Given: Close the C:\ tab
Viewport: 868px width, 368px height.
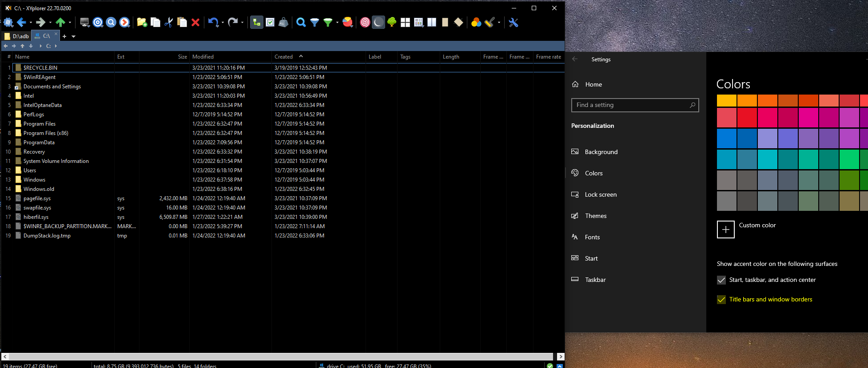Looking at the screenshot, I should tap(56, 34).
